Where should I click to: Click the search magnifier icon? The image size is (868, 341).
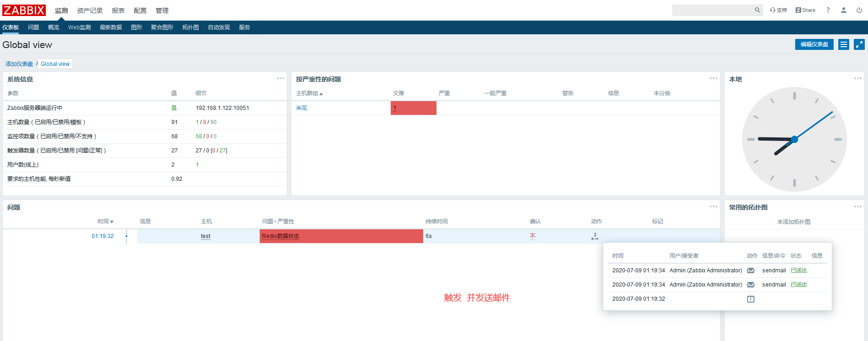coord(757,10)
